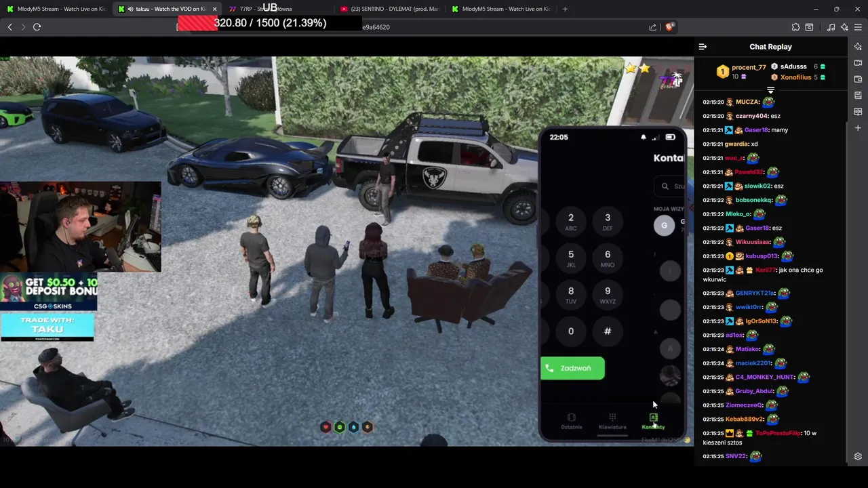Image resolution: width=868 pixels, height=488 pixels.
Task: Click chat username Gruby_Abdul
Action: pyautogui.click(x=755, y=391)
